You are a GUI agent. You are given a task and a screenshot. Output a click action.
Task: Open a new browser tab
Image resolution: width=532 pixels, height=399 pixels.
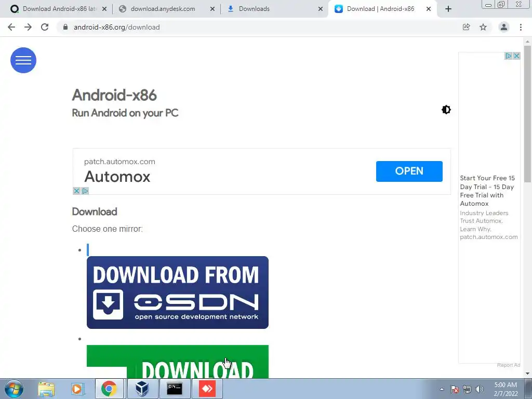(x=448, y=9)
